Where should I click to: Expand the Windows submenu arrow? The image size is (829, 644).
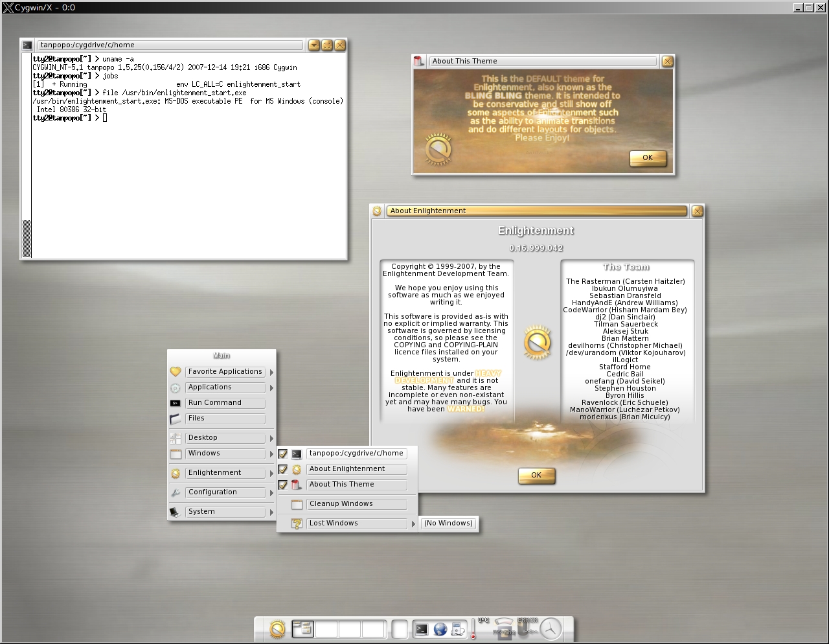pyautogui.click(x=271, y=454)
